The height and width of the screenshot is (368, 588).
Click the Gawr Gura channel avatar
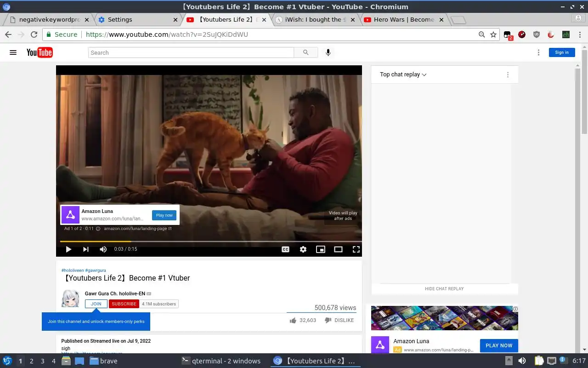70,298
